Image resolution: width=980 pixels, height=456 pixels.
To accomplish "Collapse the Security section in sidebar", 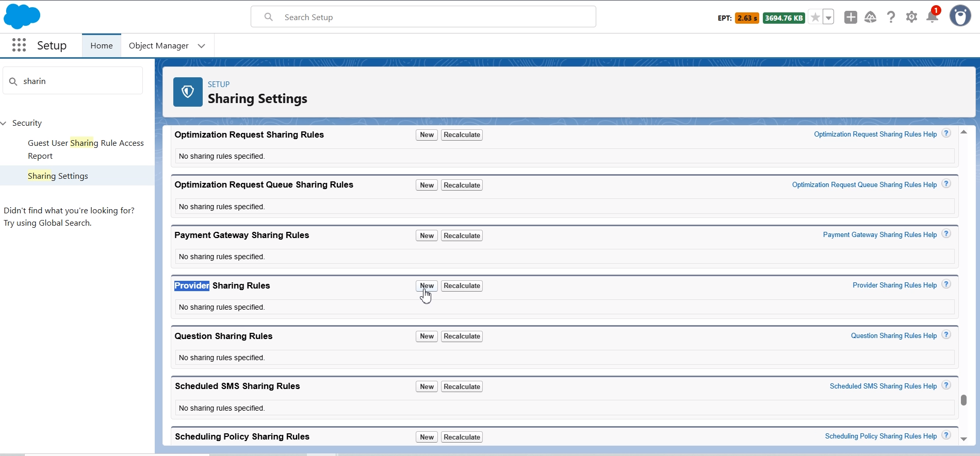I will tap(4, 123).
